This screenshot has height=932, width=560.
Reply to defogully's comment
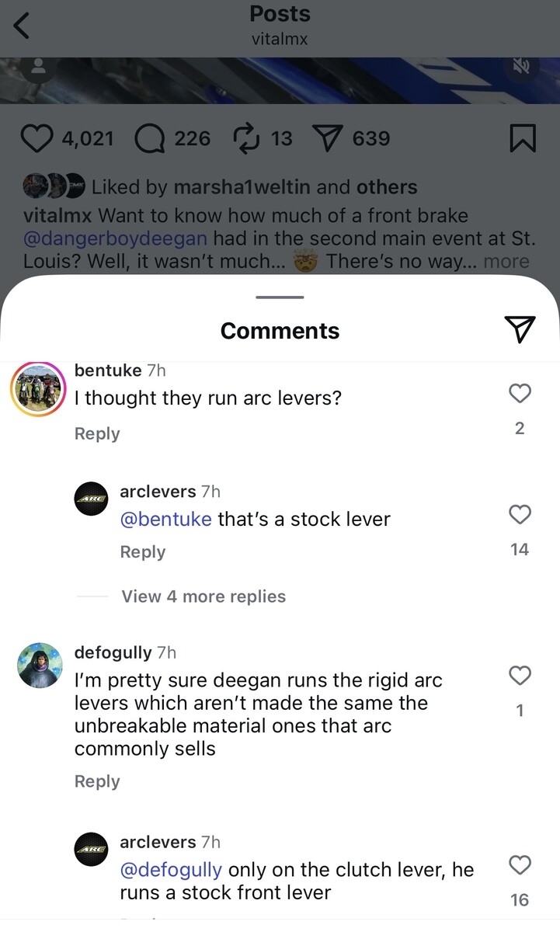97,781
